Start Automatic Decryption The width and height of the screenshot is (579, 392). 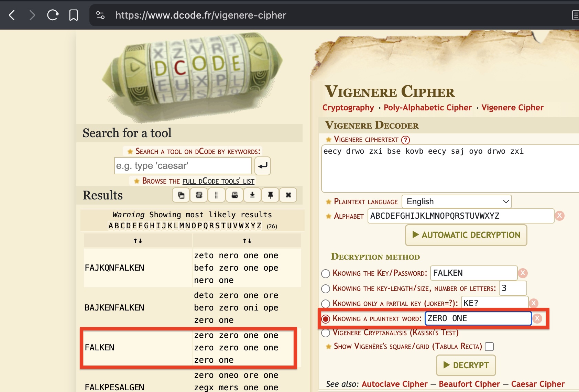coord(466,235)
